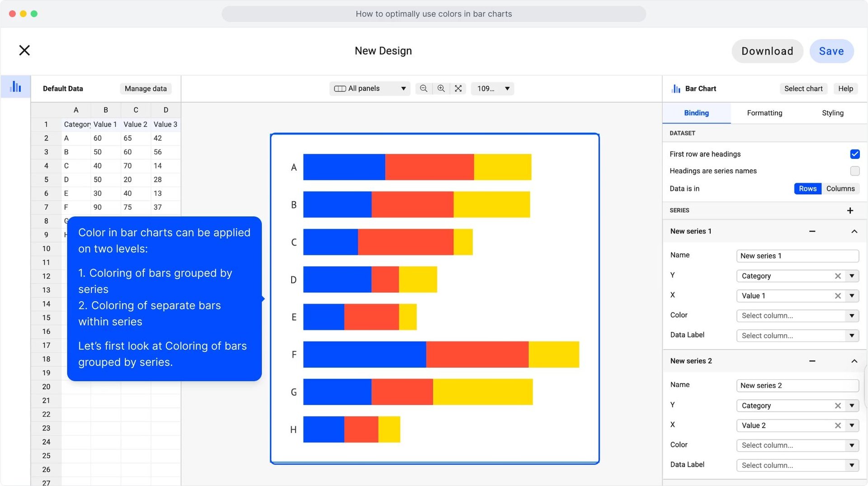
Task: Enable Headings are series names checkbox
Action: tap(854, 171)
